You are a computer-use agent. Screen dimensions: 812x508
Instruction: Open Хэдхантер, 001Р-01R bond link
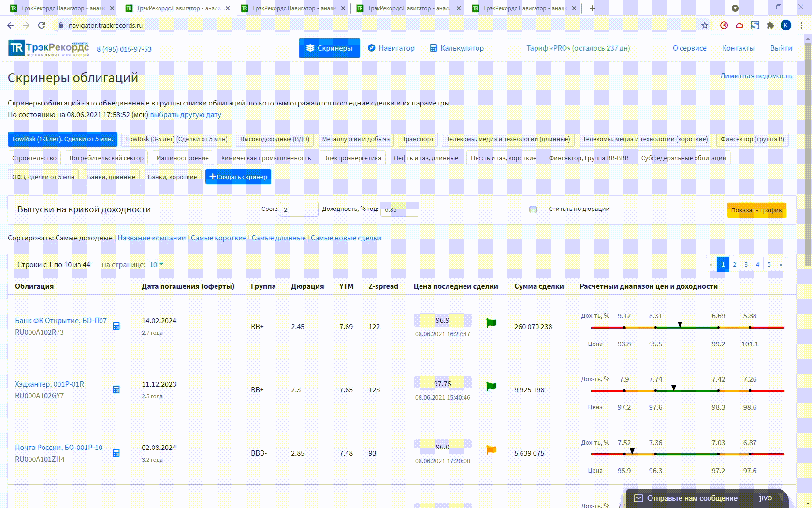pyautogui.click(x=49, y=384)
